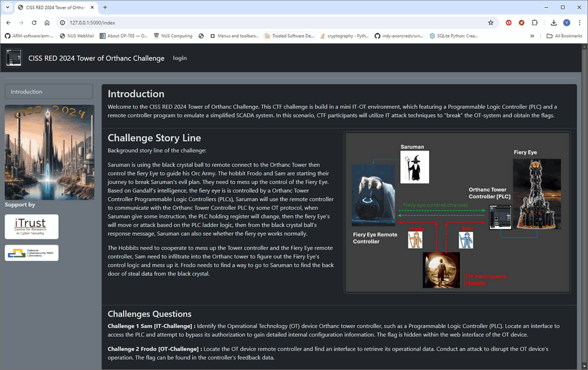588x370 pixels.
Task: Open the About OP-TEE bookmark
Action: tap(123, 36)
